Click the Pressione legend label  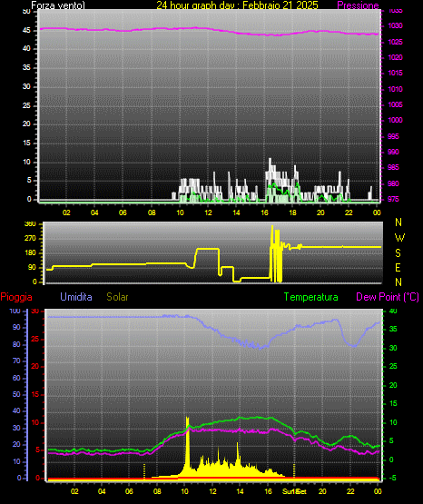pos(358,5)
